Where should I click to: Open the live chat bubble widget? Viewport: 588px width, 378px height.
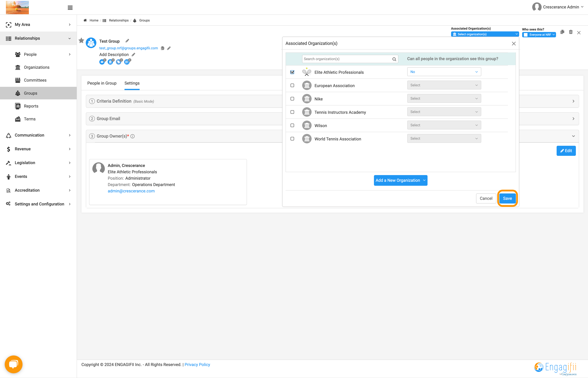coord(13,364)
